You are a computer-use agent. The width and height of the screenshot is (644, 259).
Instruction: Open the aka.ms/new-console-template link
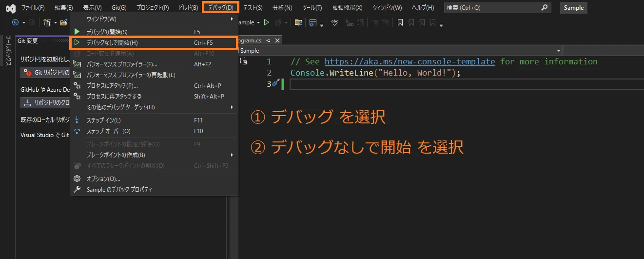[x=410, y=61]
